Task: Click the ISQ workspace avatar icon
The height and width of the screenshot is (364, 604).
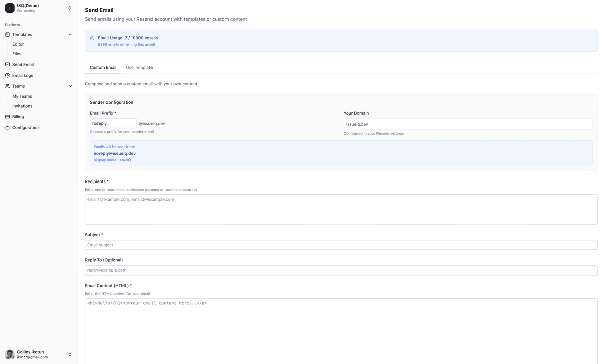Action: click(x=9, y=8)
